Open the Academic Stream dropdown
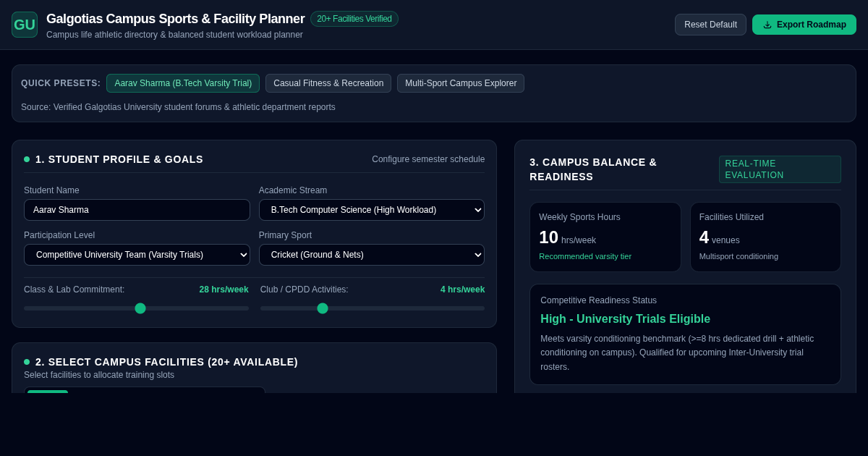Screen dimensions: 868x456 coord(372,210)
